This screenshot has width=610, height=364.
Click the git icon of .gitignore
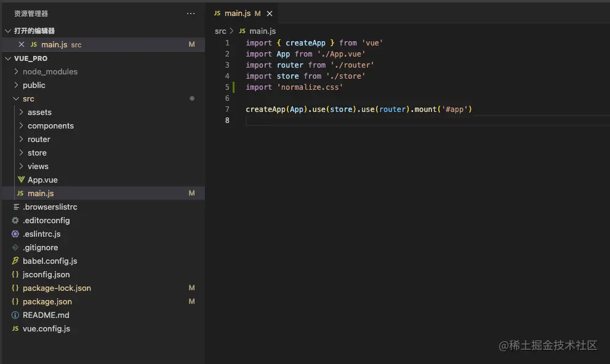coord(15,247)
